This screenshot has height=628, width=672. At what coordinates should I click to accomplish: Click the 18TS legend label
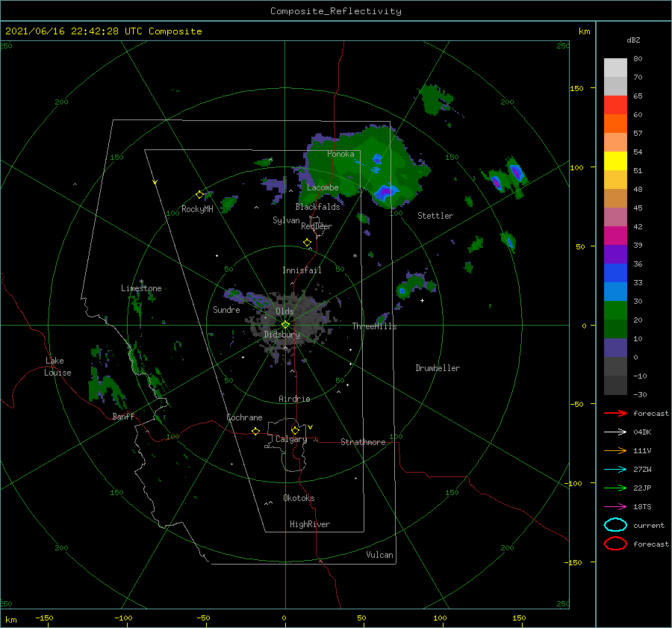[x=642, y=507]
